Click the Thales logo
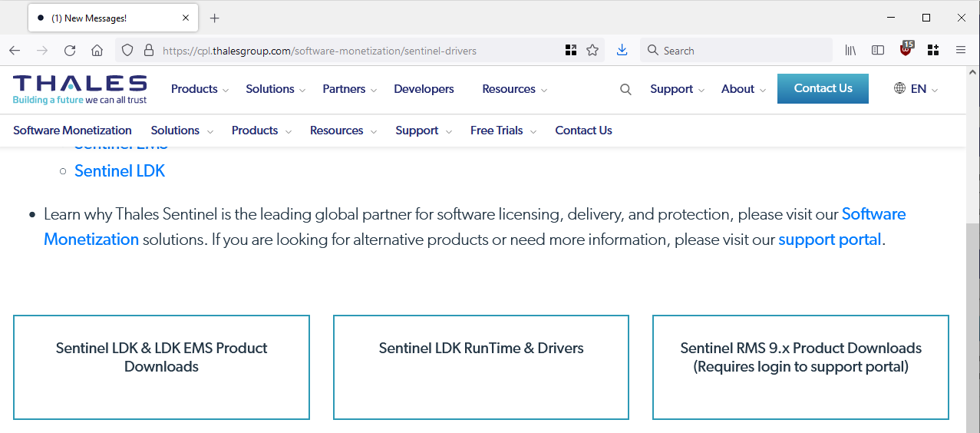The height and width of the screenshot is (433, 980). pyautogui.click(x=80, y=89)
